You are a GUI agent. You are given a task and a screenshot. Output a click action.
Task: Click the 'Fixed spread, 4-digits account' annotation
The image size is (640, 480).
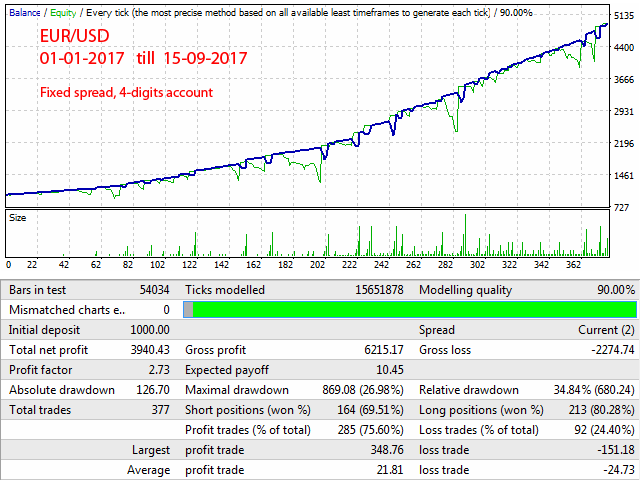coord(126,93)
